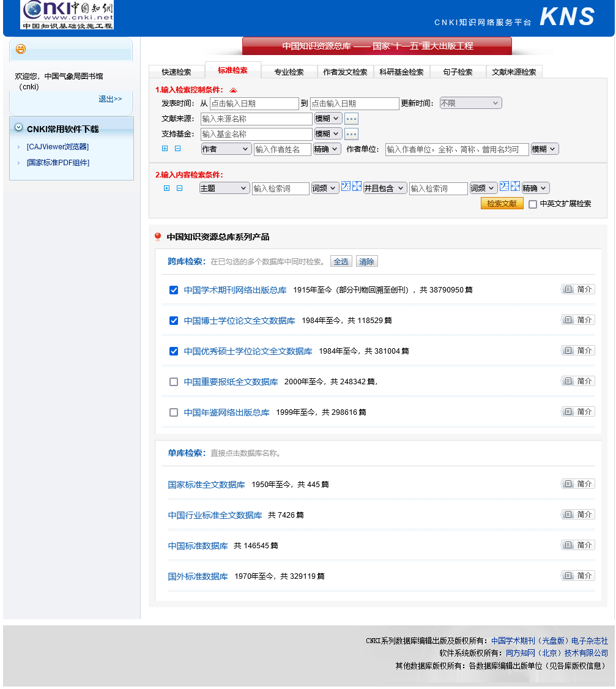
Task: Click the blue word-expansion icon after first 词频 dropdown
Action: click(346, 187)
